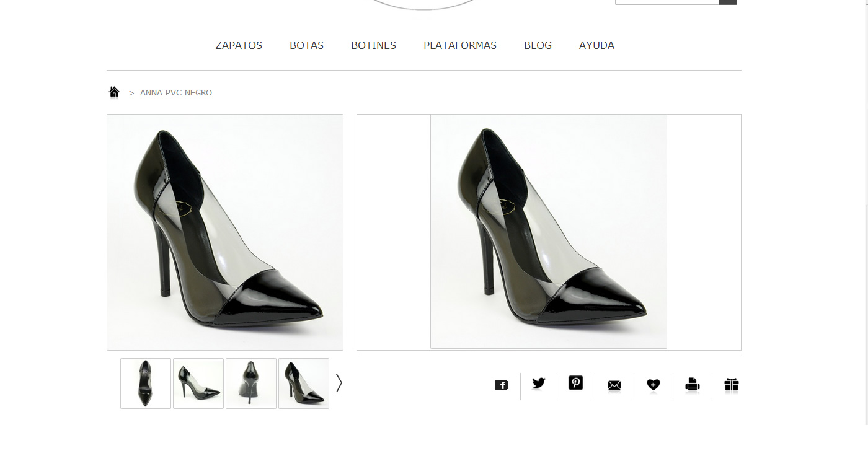
Task: Add to wishlist with the heart icon
Action: click(x=653, y=385)
